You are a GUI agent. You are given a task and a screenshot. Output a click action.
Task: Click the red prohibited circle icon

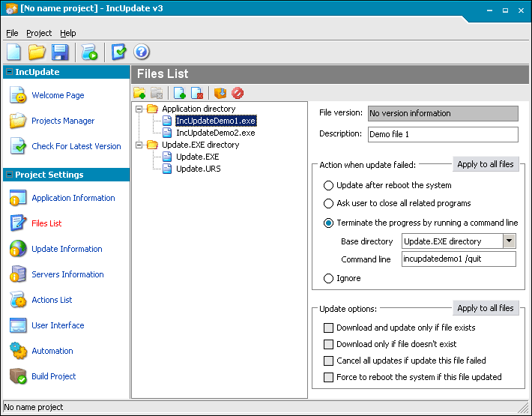point(238,93)
